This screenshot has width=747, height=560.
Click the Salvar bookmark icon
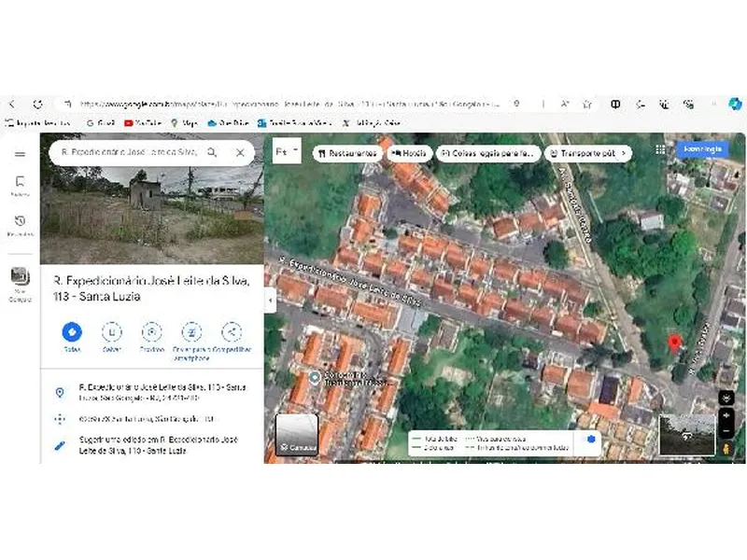pos(111,332)
